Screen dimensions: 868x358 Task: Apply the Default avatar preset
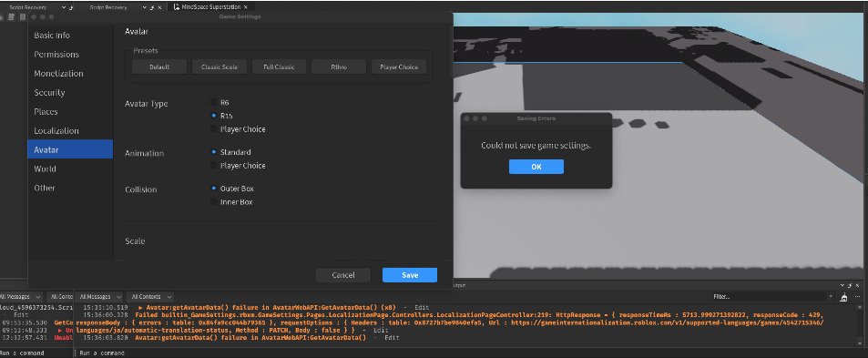(159, 66)
